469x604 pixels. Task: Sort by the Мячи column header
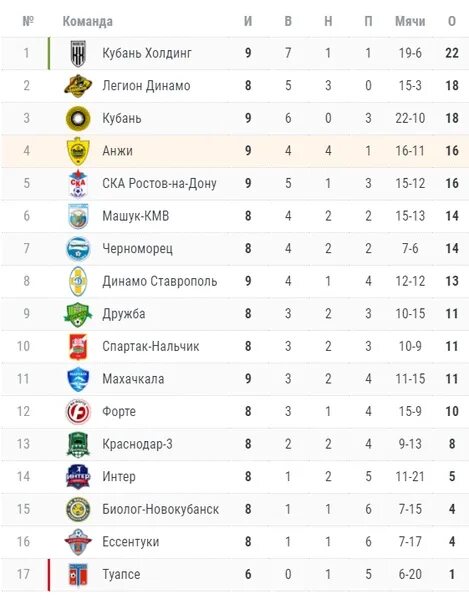click(410, 21)
